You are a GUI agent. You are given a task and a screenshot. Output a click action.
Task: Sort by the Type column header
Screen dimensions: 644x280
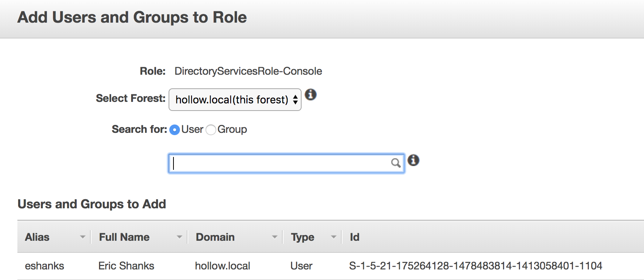(x=302, y=237)
